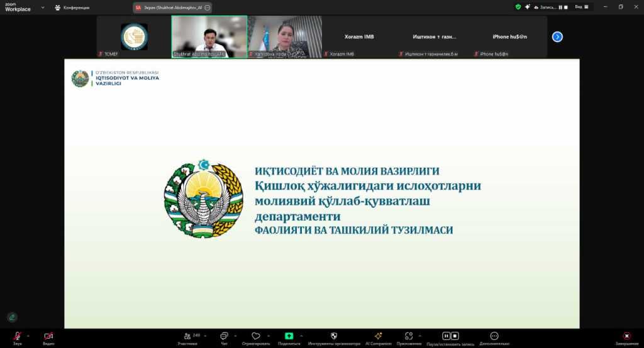Restore down the Zoom window

point(621,7)
